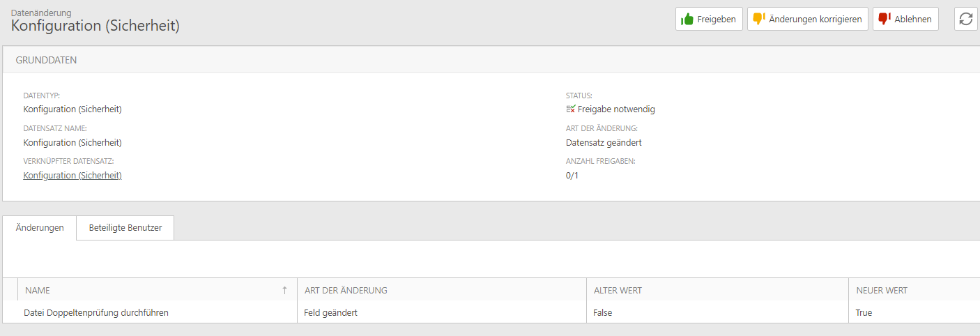Click the sort arrow in the NAME column
The height and width of the screenshot is (336, 980).
pos(284,290)
